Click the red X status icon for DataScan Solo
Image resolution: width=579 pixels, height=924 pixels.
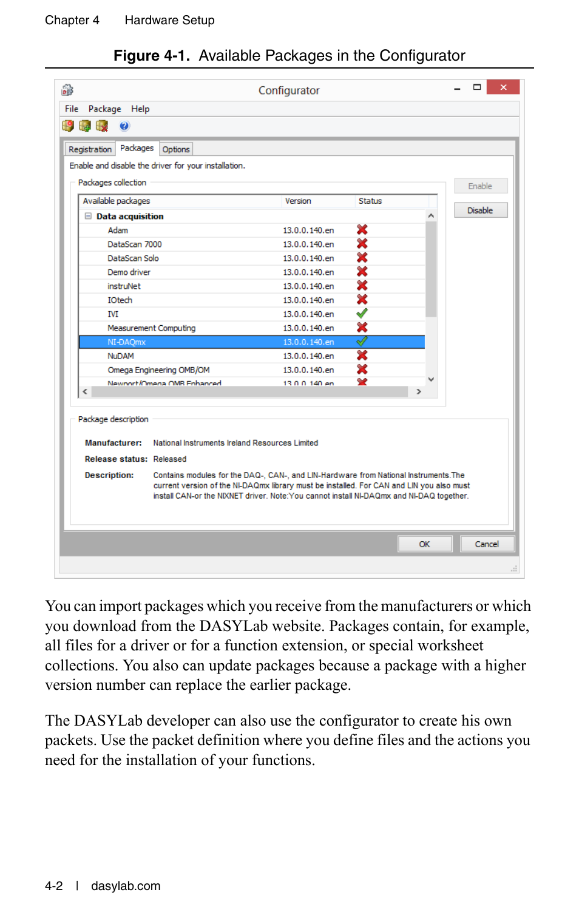point(362,258)
